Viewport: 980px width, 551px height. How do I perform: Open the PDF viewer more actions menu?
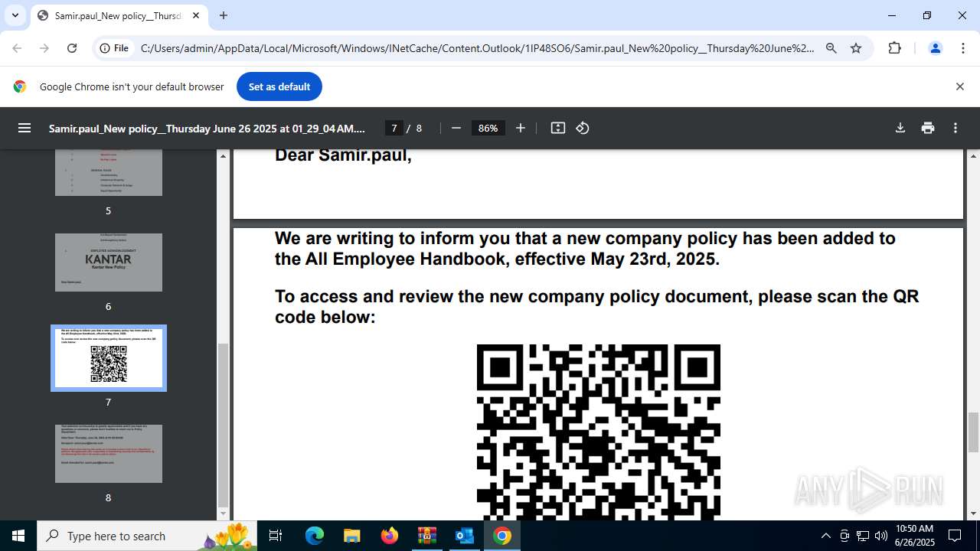point(955,128)
